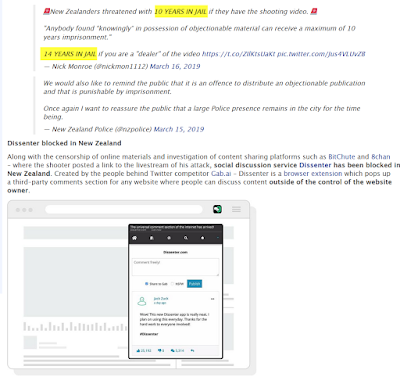Open the caret dropdown in Dissenter popup header
Screen dimensions: 400x377
(x=218, y=238)
